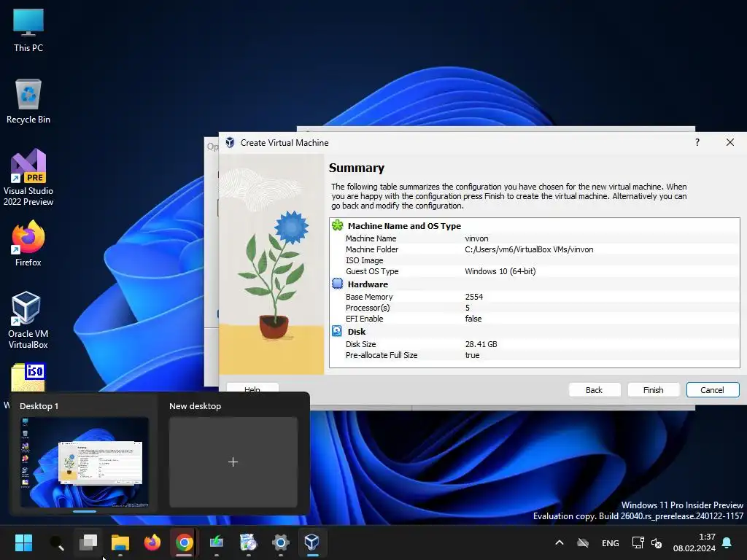Select the ISO file desktop icon
Screen dimensions: 747x560
28,377
